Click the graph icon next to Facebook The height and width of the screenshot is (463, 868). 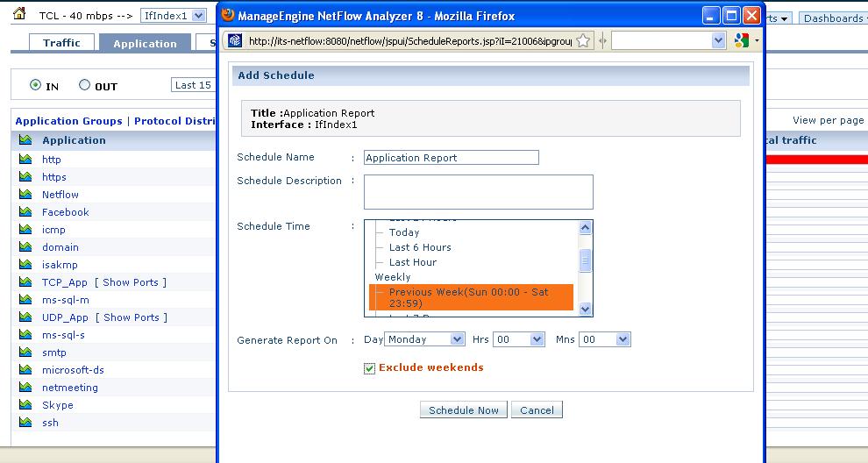click(25, 212)
